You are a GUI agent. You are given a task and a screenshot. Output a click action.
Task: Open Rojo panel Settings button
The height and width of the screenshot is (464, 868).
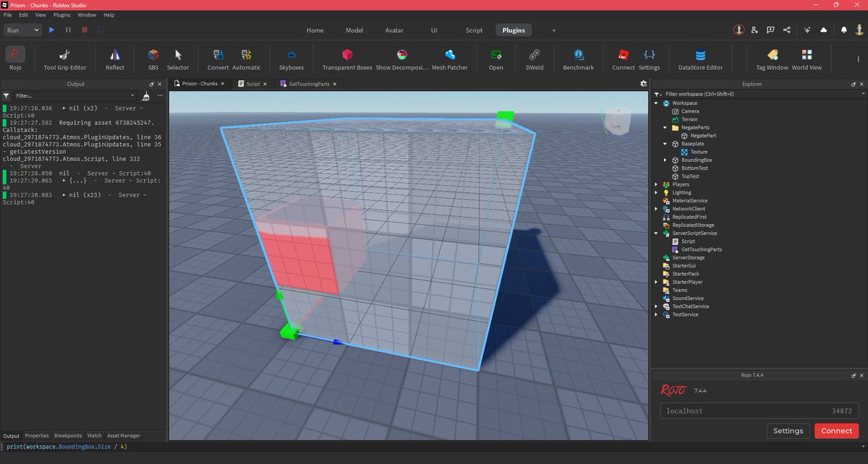click(x=788, y=431)
